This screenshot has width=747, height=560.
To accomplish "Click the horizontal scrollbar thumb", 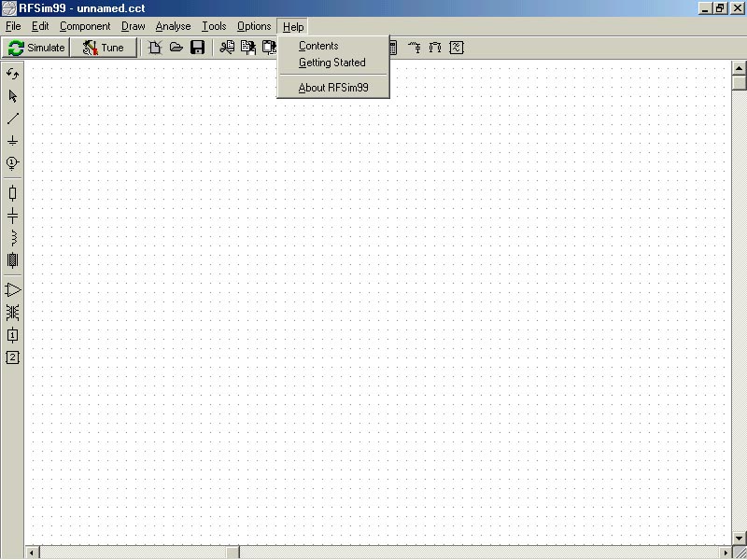I will [233, 553].
